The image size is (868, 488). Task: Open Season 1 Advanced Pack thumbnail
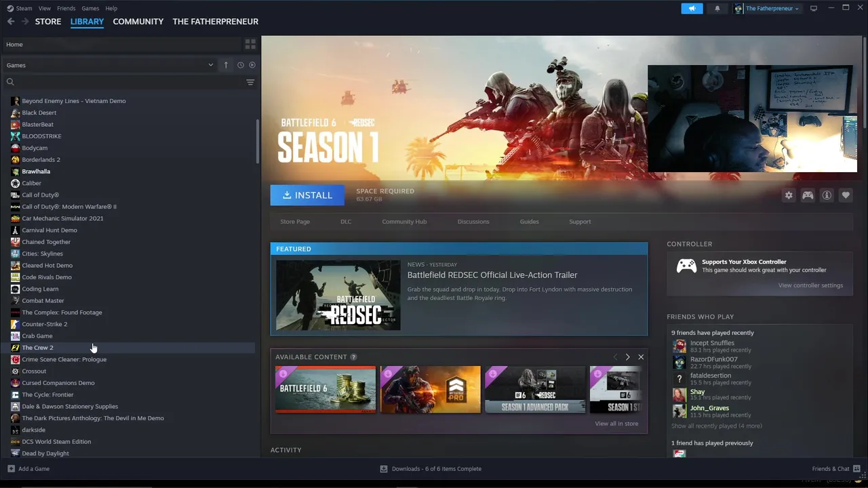pos(535,390)
